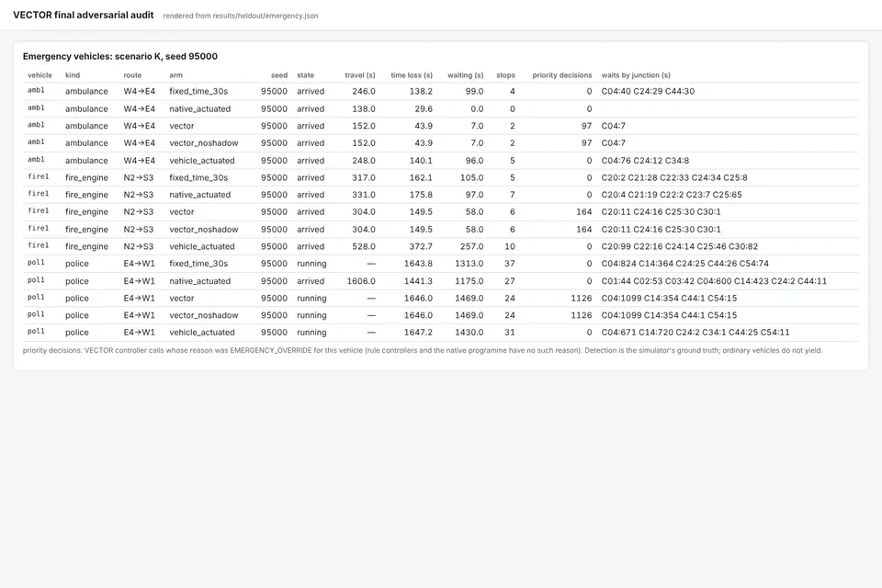Click 'vehicle_actuated' in the pol1 police row
Viewport: 882px width, 588px height.
coord(202,333)
